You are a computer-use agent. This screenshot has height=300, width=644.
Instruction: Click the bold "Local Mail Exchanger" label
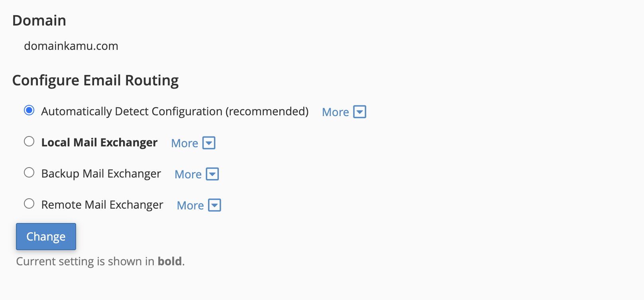[x=99, y=142]
